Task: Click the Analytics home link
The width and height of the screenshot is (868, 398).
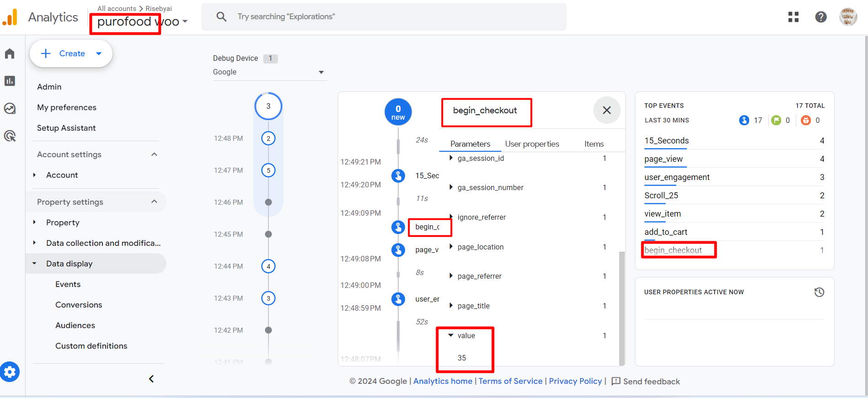Action: pos(442,381)
